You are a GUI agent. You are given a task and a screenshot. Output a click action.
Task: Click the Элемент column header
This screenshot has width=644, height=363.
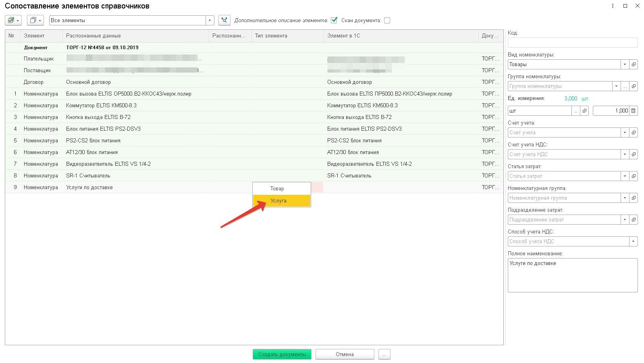click(x=42, y=36)
